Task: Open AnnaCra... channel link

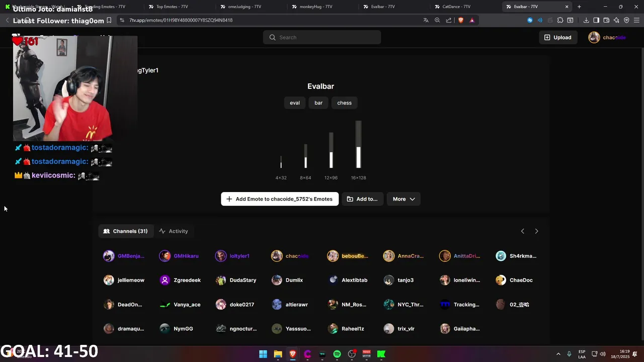Action: click(x=404, y=256)
